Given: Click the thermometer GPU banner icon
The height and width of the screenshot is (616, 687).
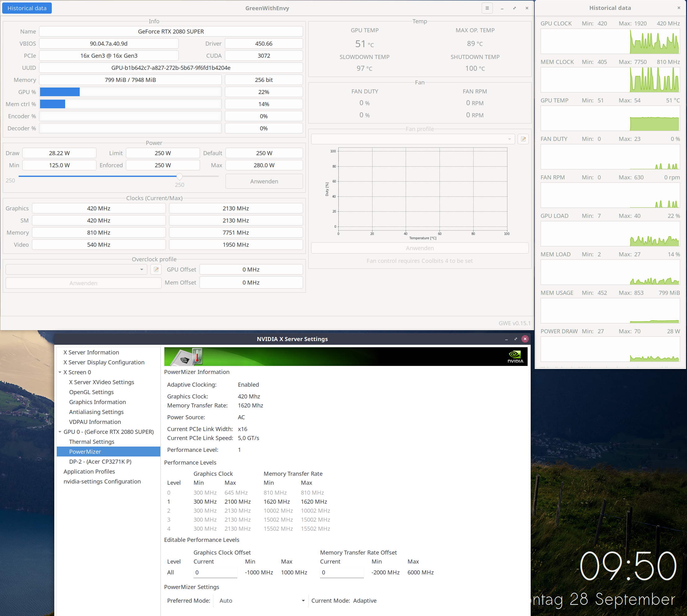Looking at the screenshot, I should [x=197, y=356].
